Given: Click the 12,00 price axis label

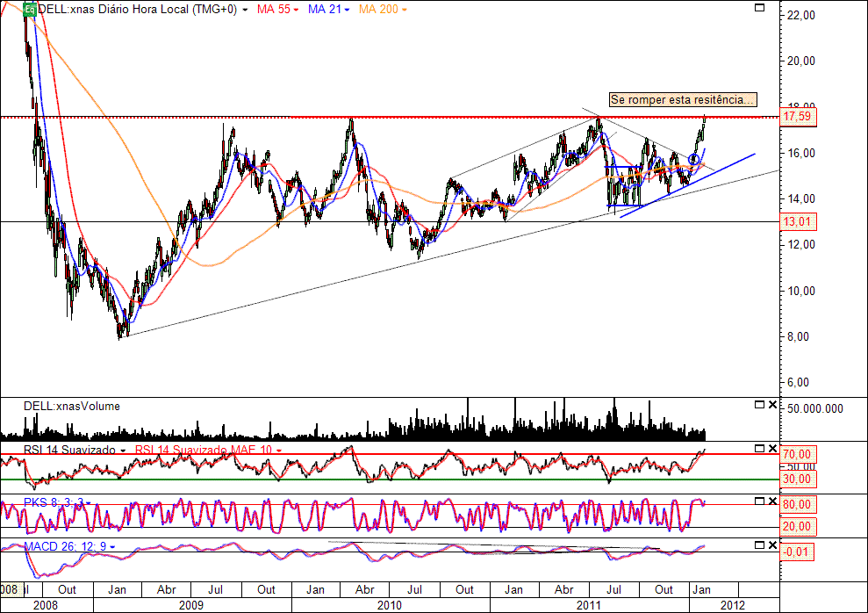Looking at the screenshot, I should coord(801,244).
